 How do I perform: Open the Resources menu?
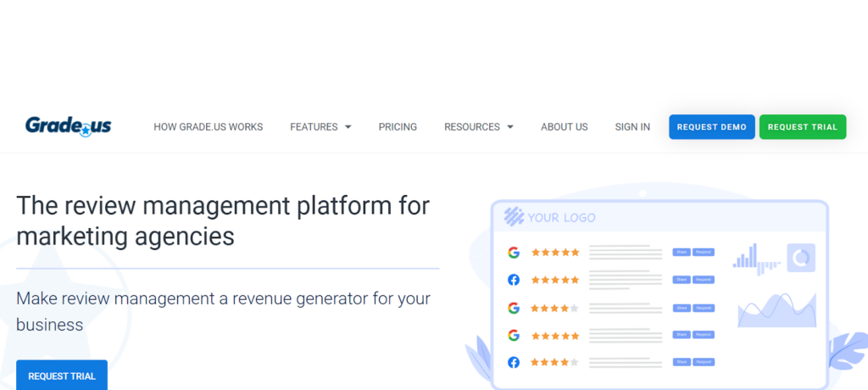point(472,127)
